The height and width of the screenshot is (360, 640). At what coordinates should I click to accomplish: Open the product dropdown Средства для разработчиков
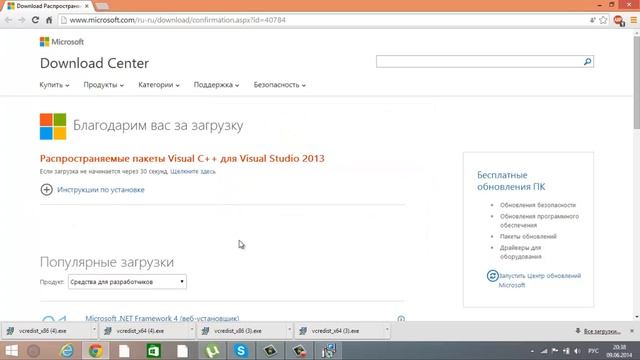127,282
